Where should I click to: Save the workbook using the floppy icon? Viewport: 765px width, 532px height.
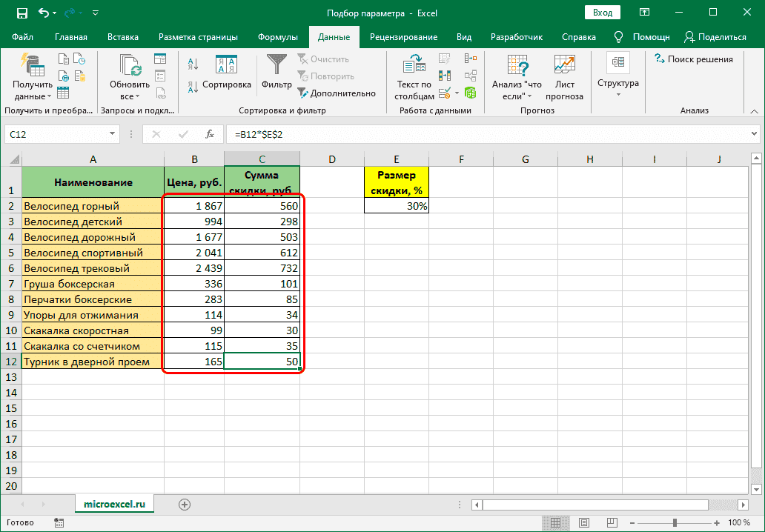click(21, 13)
